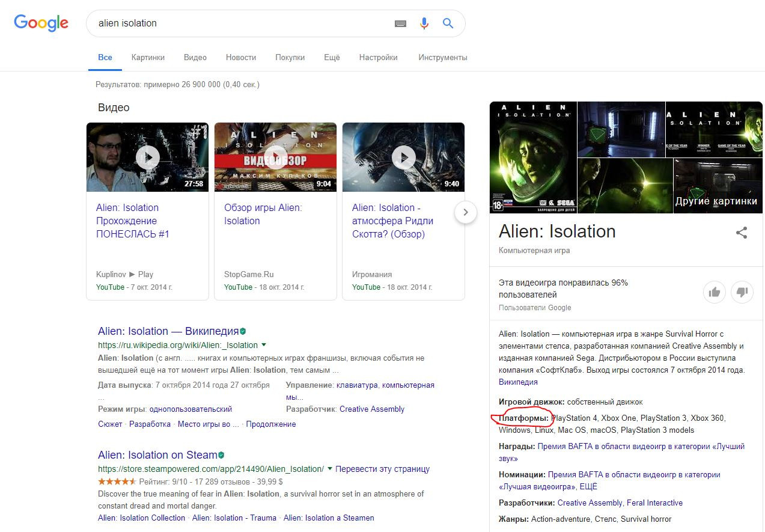Select the Все results tab

pos(105,58)
